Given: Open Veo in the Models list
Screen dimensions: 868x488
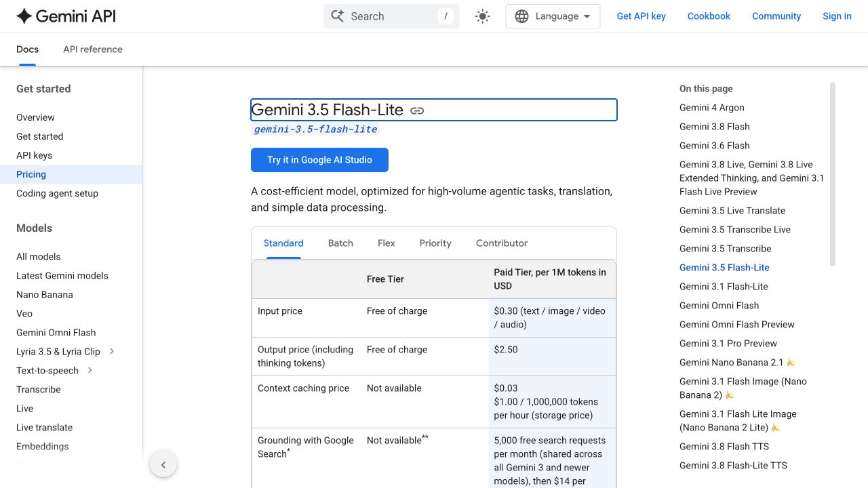Looking at the screenshot, I should (24, 313).
